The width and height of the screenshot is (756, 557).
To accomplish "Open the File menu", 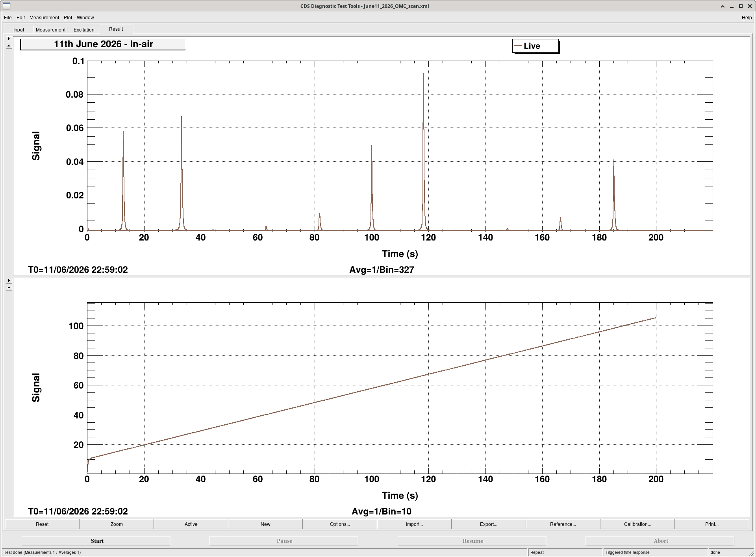I will [7, 18].
